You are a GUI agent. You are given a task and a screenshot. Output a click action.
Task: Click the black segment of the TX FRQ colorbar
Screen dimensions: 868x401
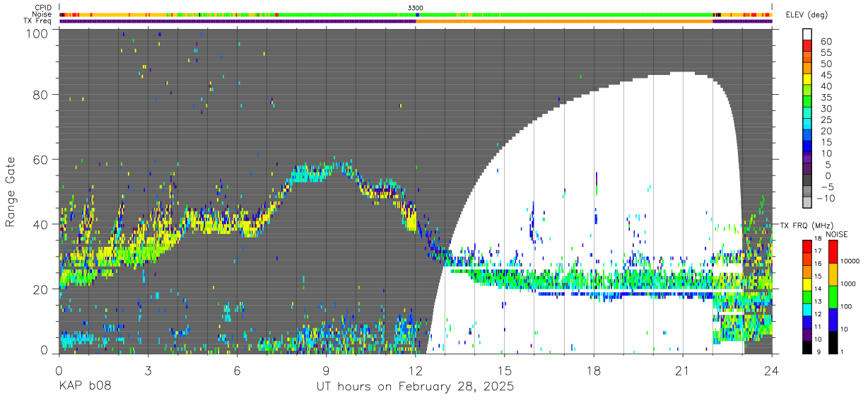807,347
